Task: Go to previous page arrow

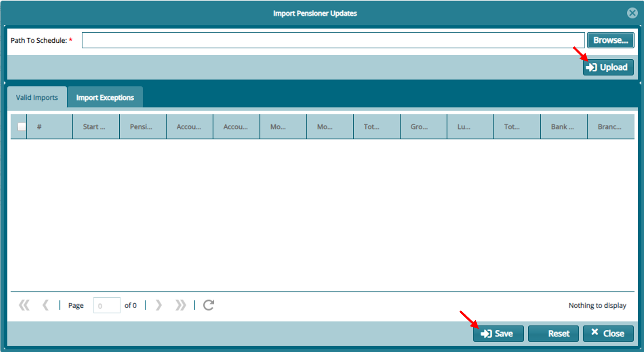Action: pos(45,305)
